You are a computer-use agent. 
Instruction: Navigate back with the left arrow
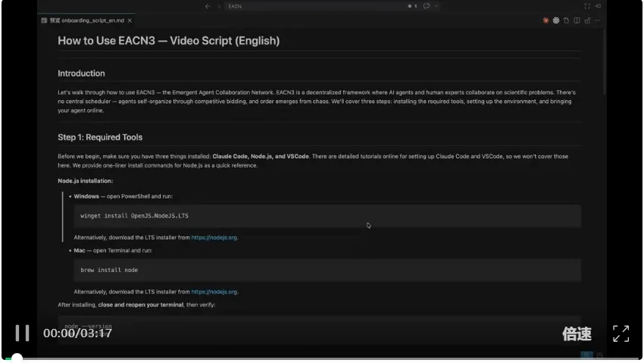pyautogui.click(x=208, y=6)
